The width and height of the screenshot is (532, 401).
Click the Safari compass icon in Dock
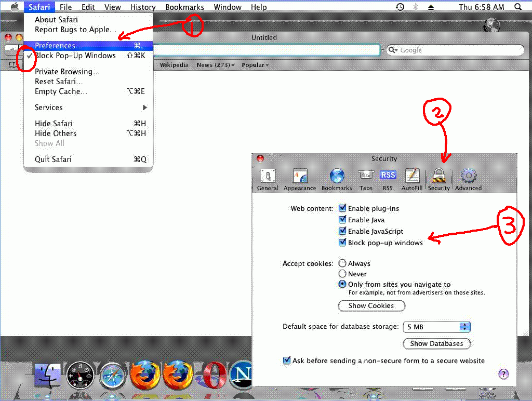(x=112, y=376)
